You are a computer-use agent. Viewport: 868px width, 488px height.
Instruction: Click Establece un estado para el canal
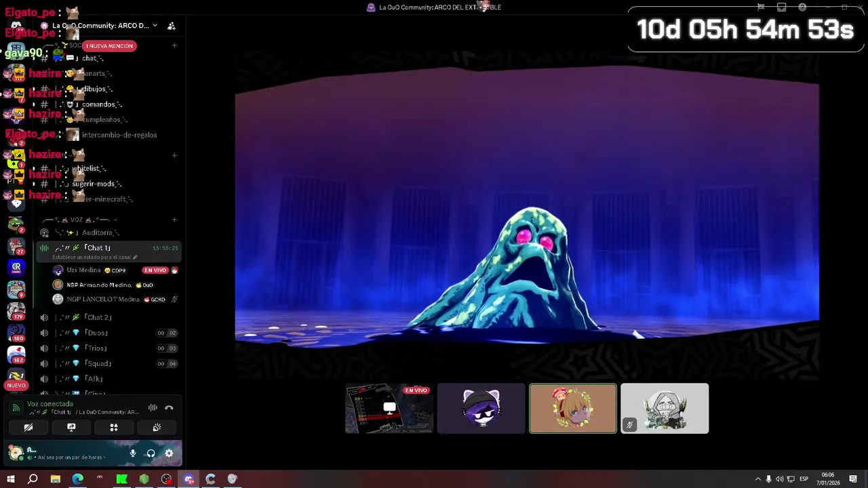coord(95,258)
